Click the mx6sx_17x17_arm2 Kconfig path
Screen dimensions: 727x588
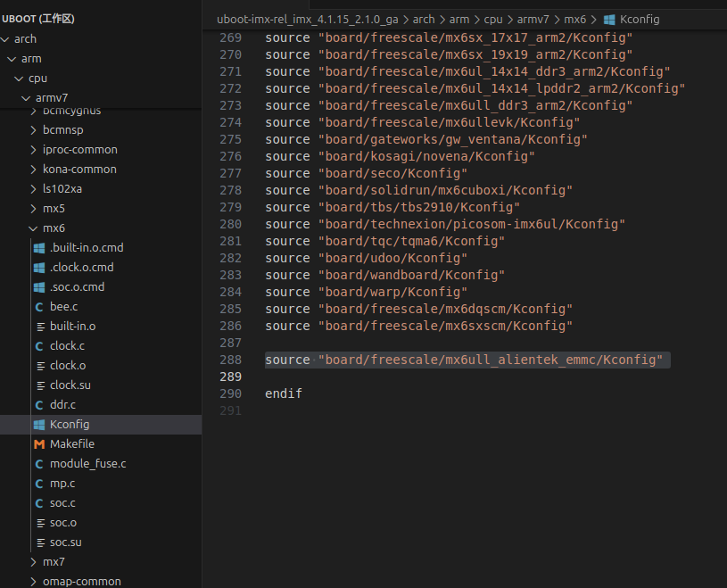pyautogui.click(x=475, y=37)
